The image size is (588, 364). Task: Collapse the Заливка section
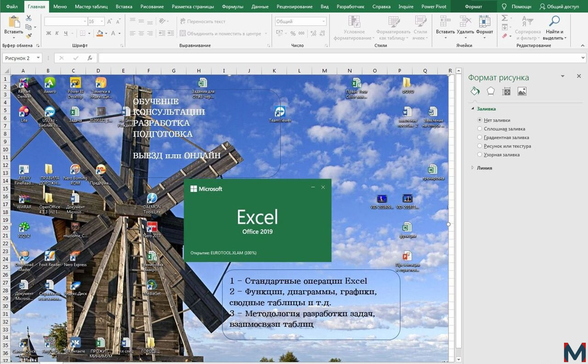(473, 109)
